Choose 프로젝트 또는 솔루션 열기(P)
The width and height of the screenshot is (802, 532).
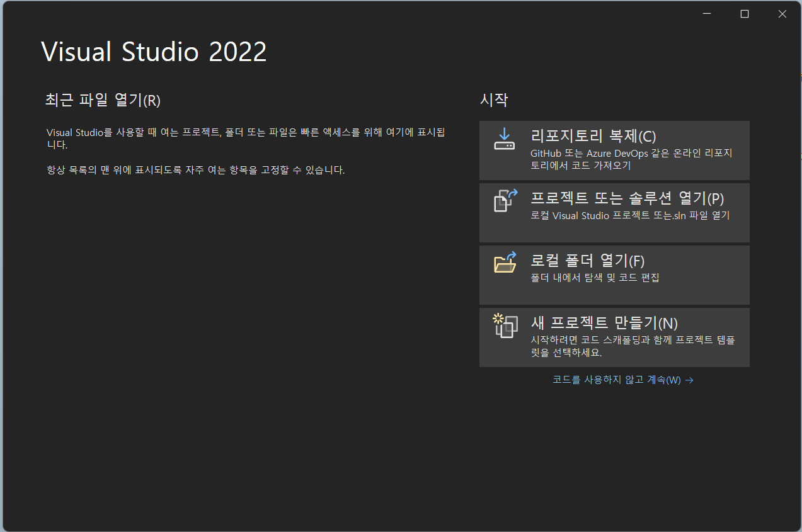click(x=614, y=213)
